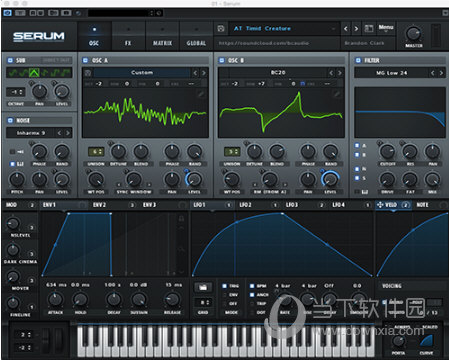Click the filter RES knob
This screenshot has width=449, height=360.
[x=410, y=152]
